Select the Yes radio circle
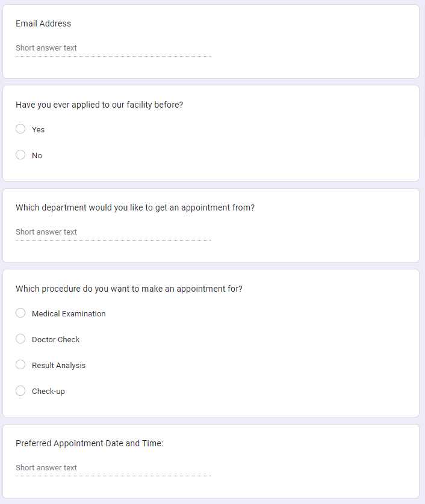Image resolution: width=425 pixels, height=504 pixels. coord(20,129)
